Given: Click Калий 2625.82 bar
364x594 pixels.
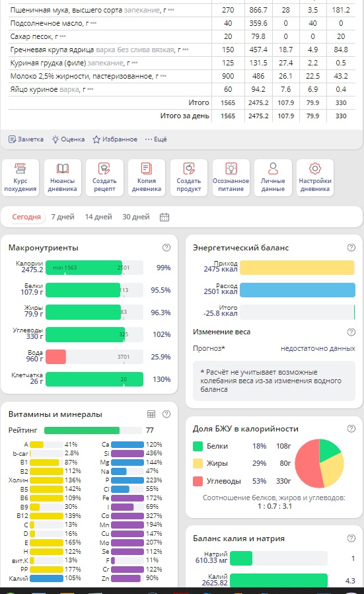Looking at the screenshot, I should [x=278, y=581].
